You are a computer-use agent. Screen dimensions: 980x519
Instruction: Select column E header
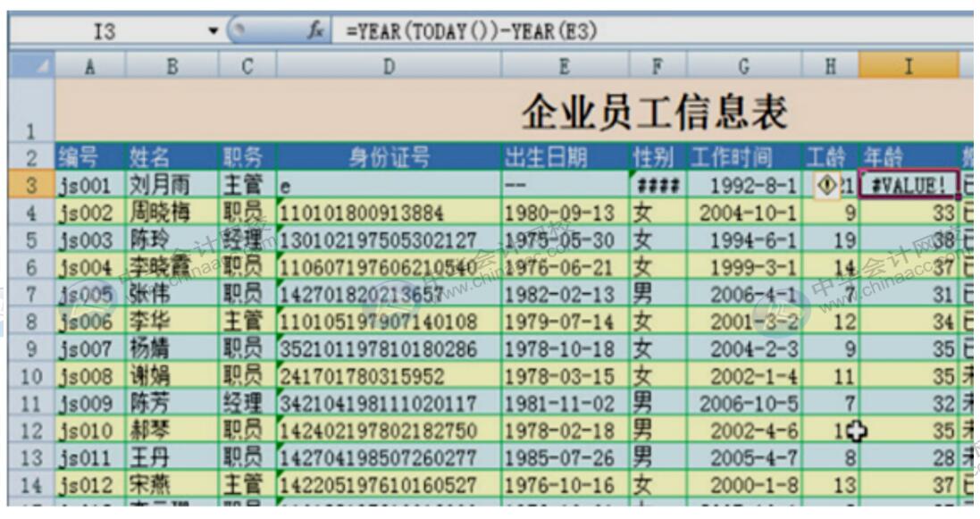(565, 65)
